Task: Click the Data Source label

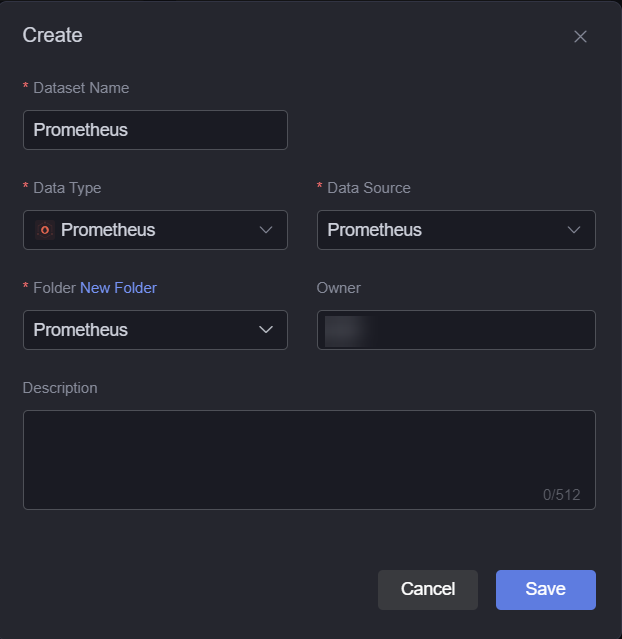Action: pyautogui.click(x=369, y=188)
